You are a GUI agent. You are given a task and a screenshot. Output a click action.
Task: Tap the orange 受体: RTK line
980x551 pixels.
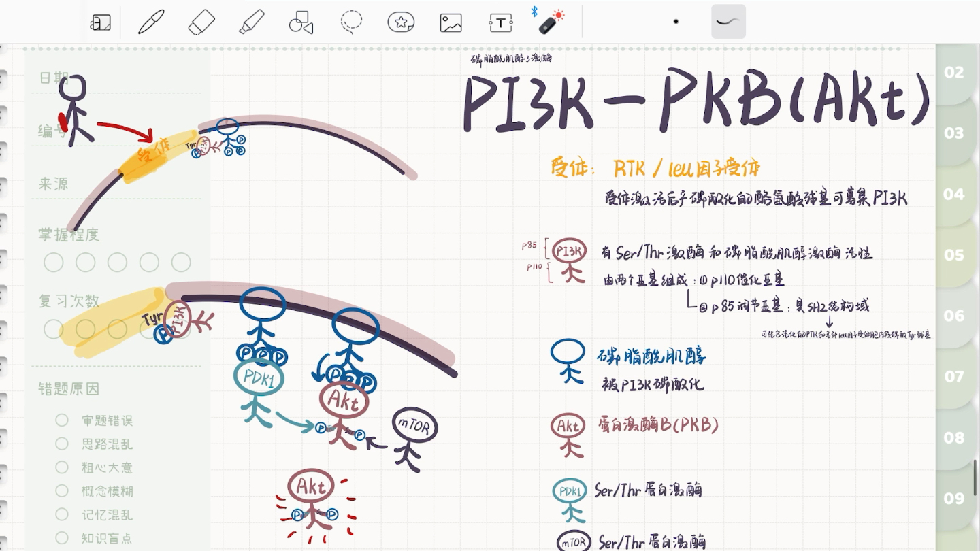pyautogui.click(x=655, y=167)
